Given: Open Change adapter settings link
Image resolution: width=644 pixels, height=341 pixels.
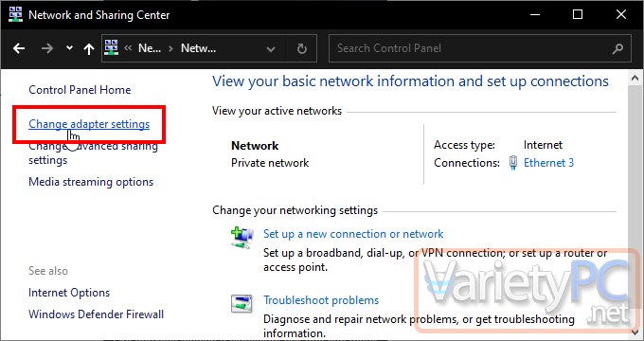Looking at the screenshot, I should tap(89, 124).
